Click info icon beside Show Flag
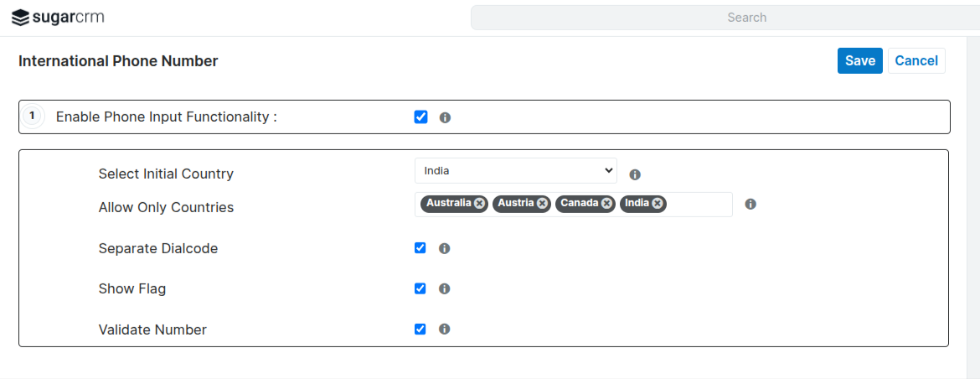This screenshot has height=379, width=980. click(x=445, y=288)
